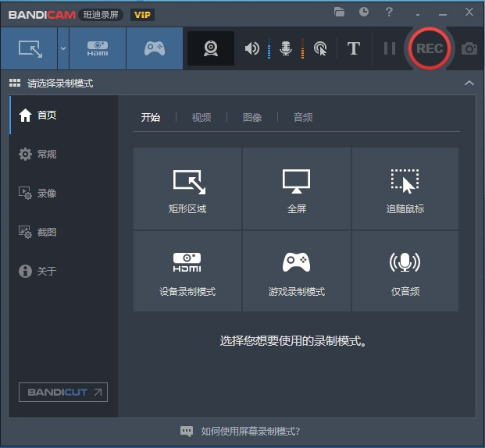The image size is (485, 448).
Task: Take a screenshot with camera icon
Action: point(469,48)
